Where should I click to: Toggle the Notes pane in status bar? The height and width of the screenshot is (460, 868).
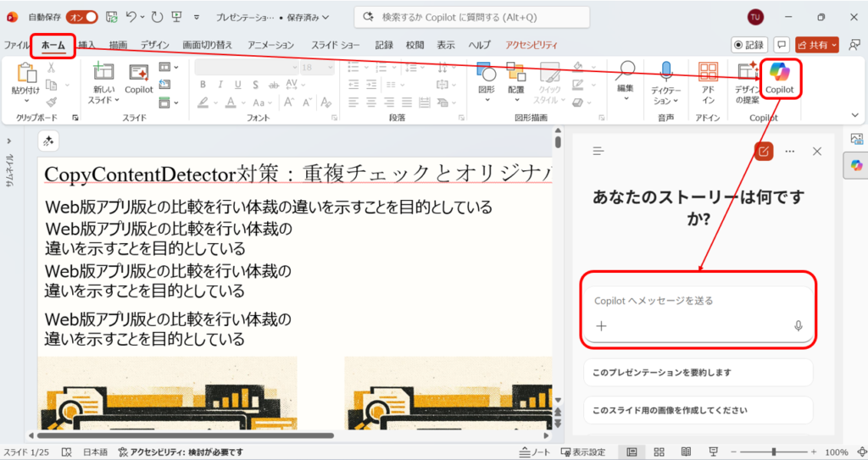(x=534, y=452)
